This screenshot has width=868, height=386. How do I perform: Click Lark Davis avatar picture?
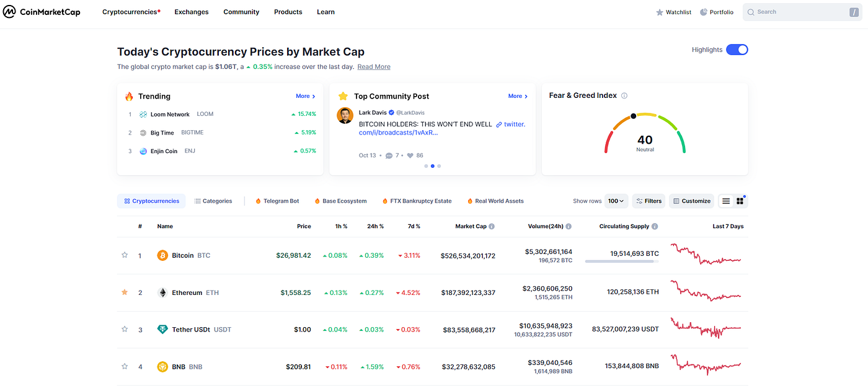345,115
